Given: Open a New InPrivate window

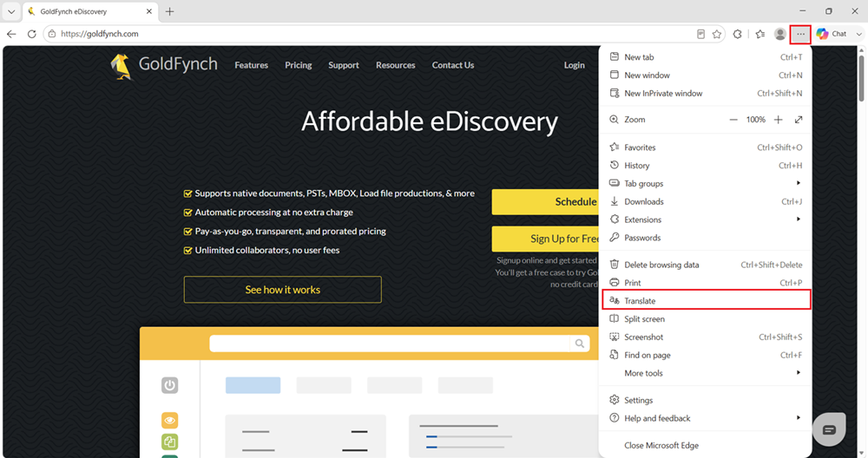Looking at the screenshot, I should click(706, 94).
